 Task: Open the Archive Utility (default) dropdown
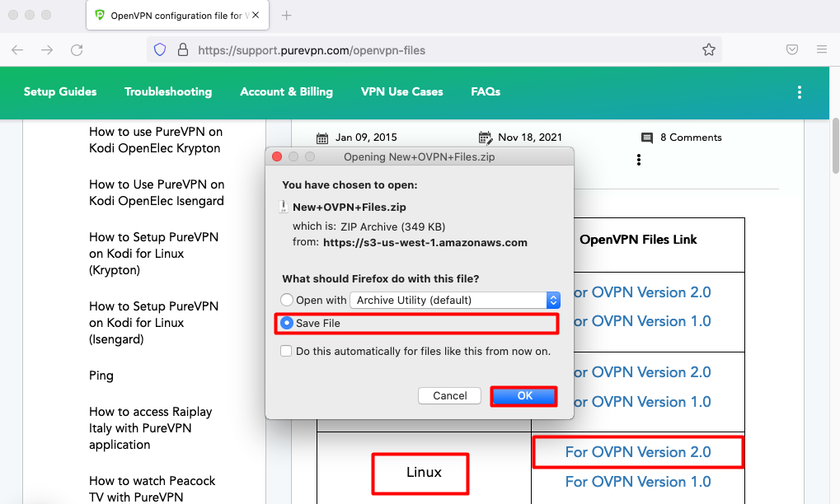pyautogui.click(x=455, y=300)
